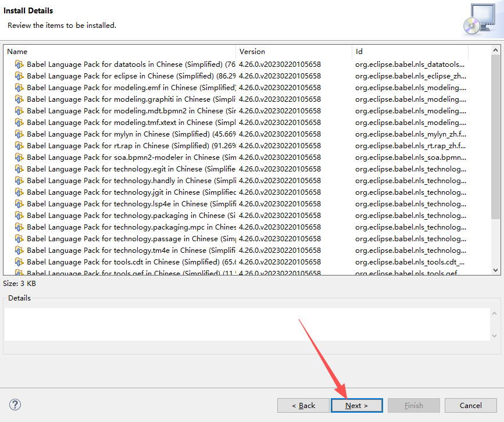Click the 'Size: 3 KB' label
Viewport: 504px width, 422px height.
(19, 284)
